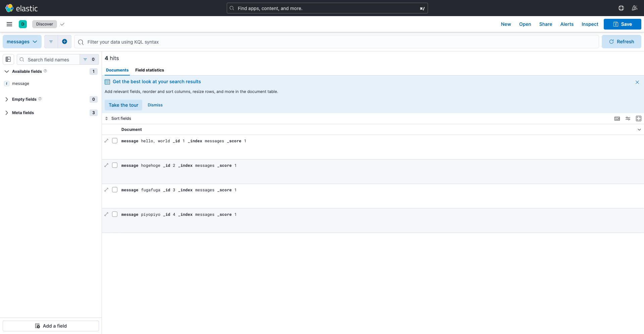Collapse the field list sidebar
The height and width of the screenshot is (334, 644).
click(8, 59)
